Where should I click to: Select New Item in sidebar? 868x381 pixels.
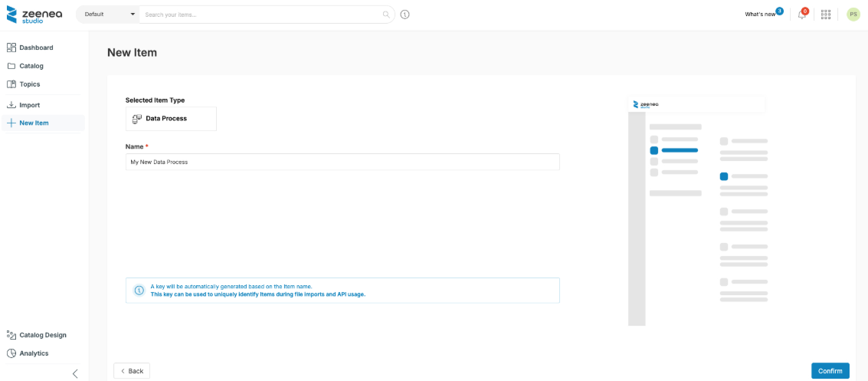coord(34,123)
